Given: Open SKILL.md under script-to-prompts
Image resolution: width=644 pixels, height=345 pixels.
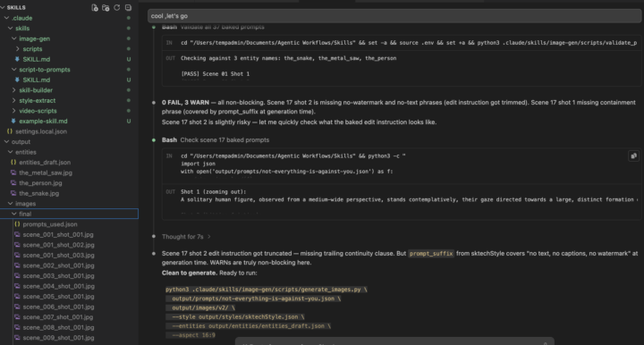Looking at the screenshot, I should pos(36,80).
